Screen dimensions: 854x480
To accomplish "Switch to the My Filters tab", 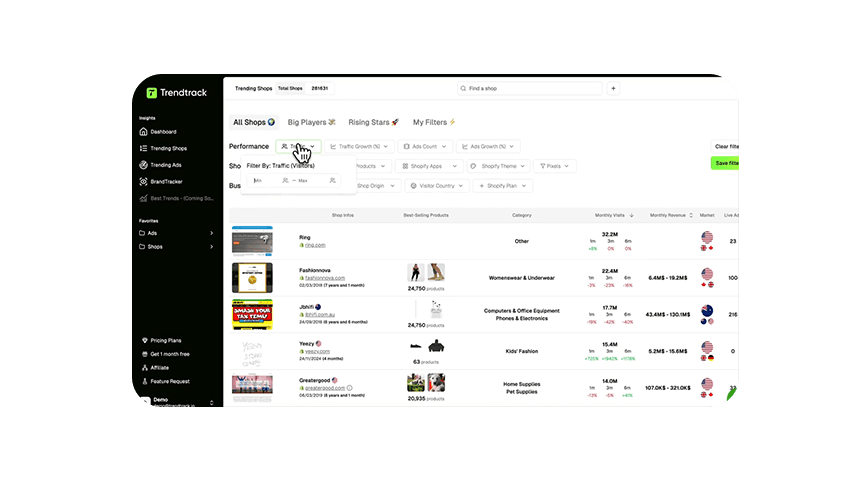I will click(x=434, y=122).
